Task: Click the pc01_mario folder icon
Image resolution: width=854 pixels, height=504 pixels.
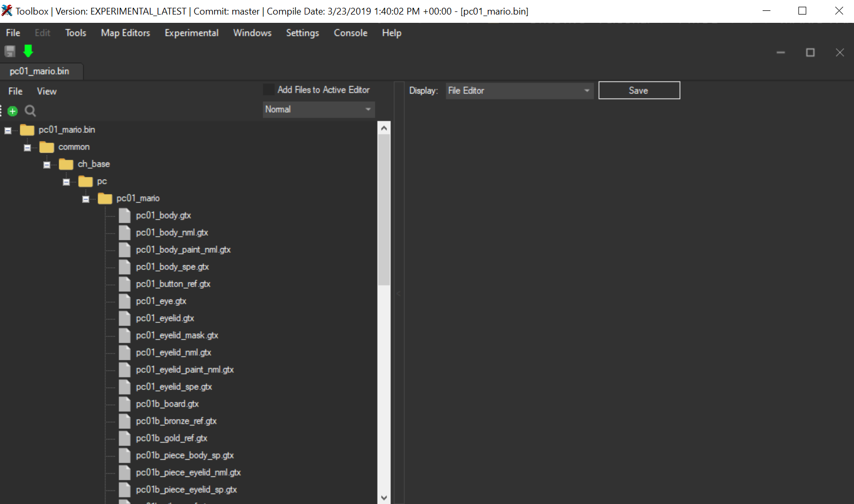Action: (x=105, y=198)
